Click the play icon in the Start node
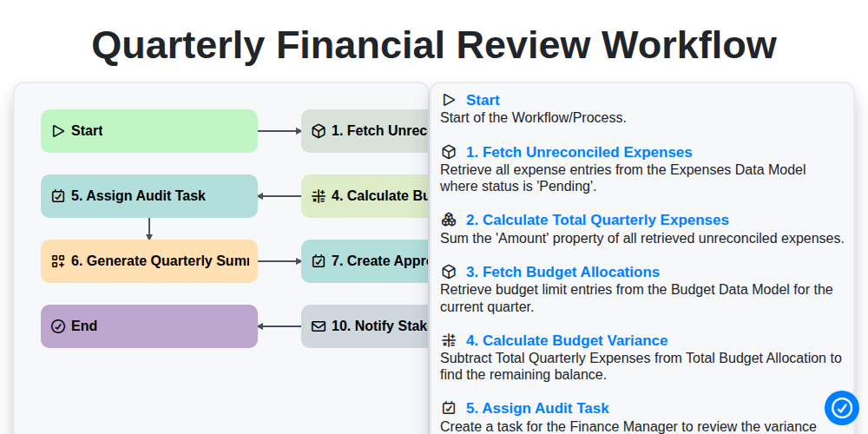Image resolution: width=868 pixels, height=434 pixels. point(58,131)
